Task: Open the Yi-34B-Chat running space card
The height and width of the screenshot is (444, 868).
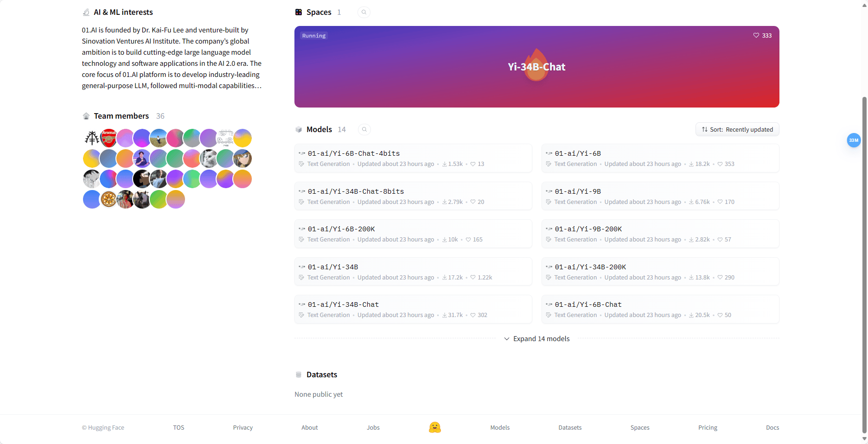Action: tap(537, 67)
